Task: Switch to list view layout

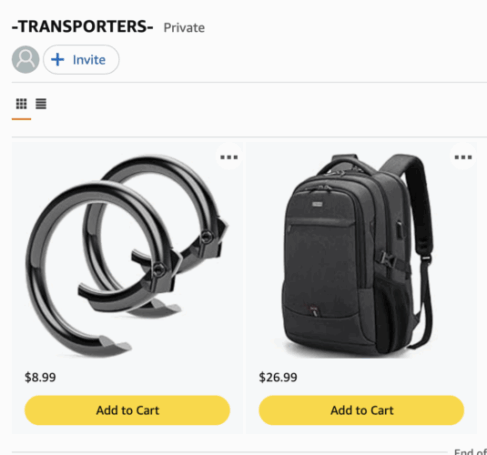Action: [41, 104]
